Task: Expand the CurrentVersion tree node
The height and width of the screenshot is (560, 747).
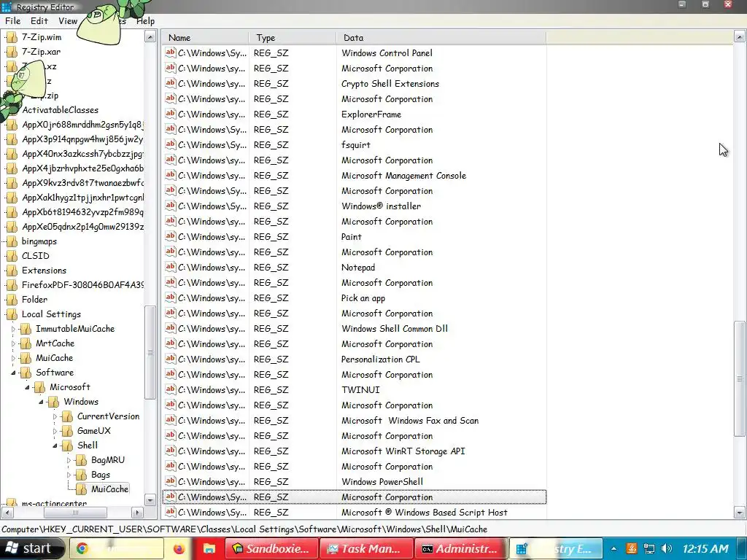Action: click(55, 416)
